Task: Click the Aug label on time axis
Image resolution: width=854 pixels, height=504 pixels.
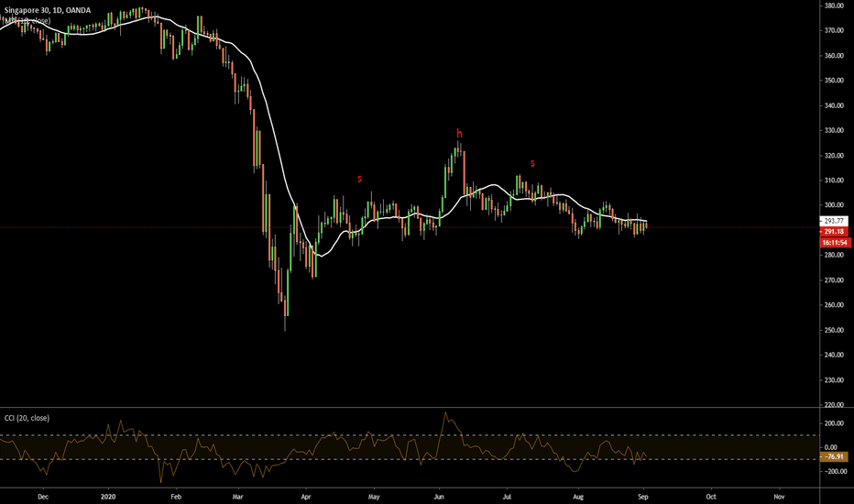Action: click(x=578, y=497)
